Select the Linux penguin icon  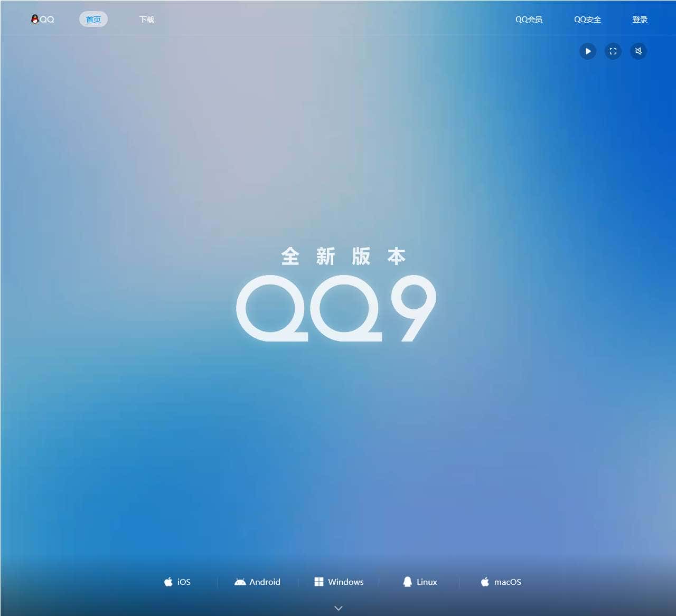(407, 581)
